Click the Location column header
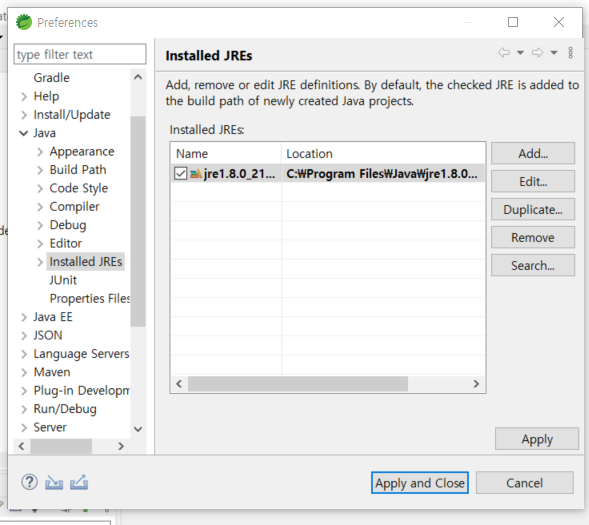The image size is (589, 525). (383, 154)
